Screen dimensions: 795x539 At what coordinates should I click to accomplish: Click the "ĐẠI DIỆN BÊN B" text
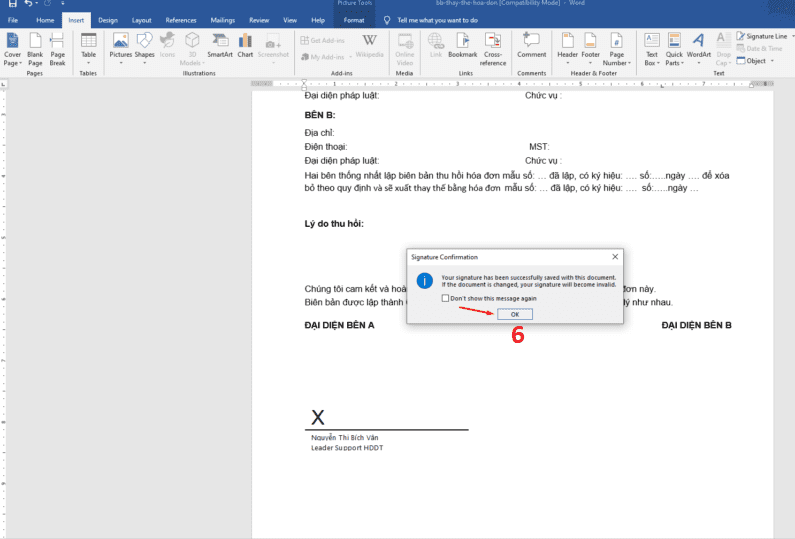[696, 325]
